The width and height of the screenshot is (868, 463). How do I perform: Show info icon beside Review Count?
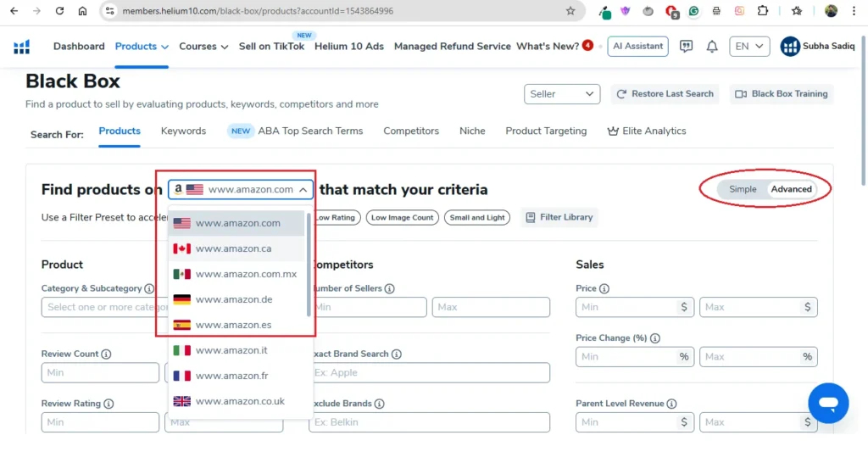pos(106,354)
